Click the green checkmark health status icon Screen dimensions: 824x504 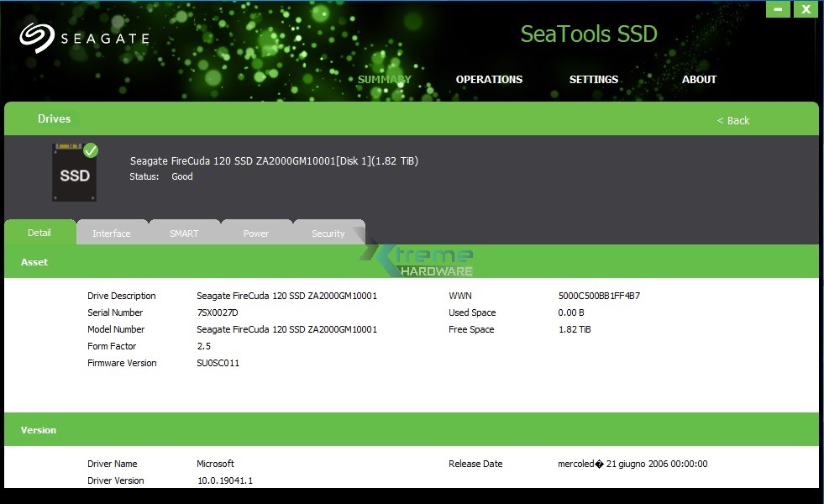tap(91, 149)
